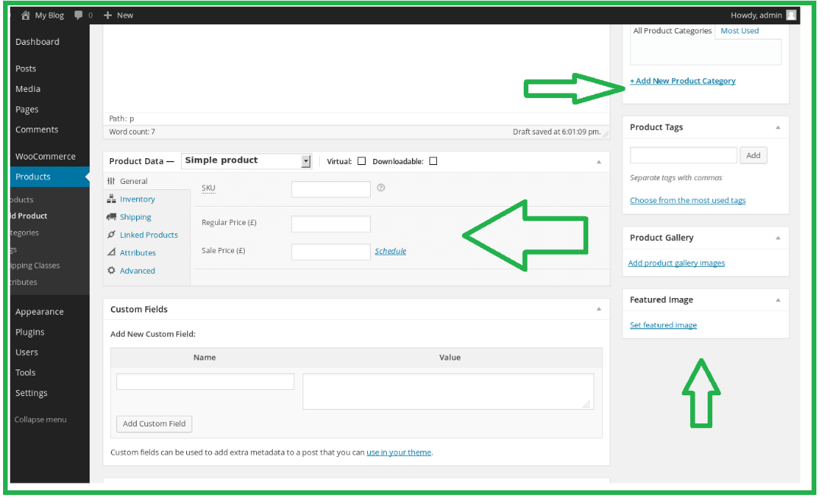Click the + New icon in the toolbar
The height and width of the screenshot is (504, 830).
tap(109, 14)
